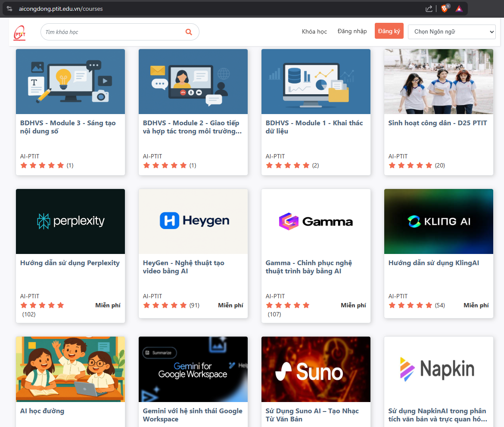Open 'Sinh hoạt công dân - D25 PTIT' title
Image resolution: width=504 pixels, height=427 pixels.
point(438,123)
